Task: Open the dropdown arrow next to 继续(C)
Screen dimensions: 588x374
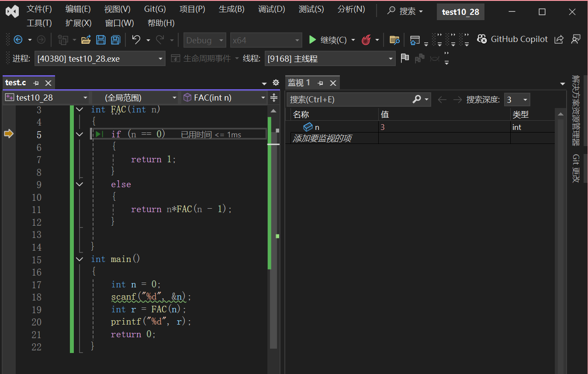Action: click(x=353, y=40)
